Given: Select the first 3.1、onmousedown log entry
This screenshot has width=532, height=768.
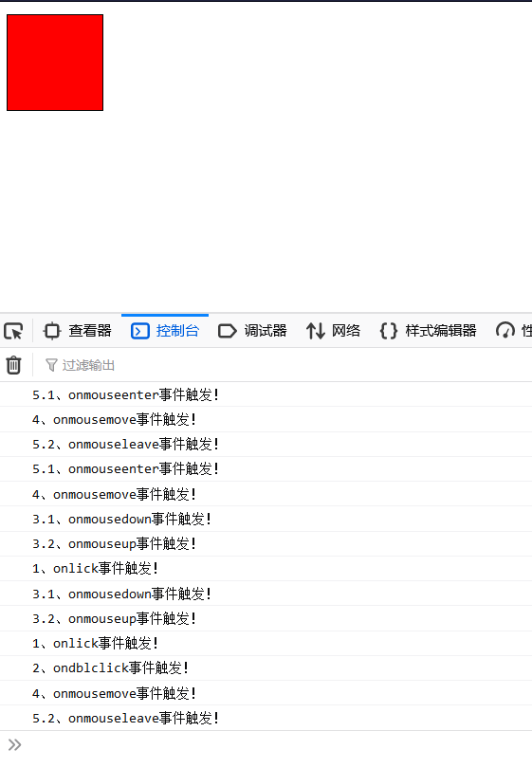Looking at the screenshot, I should click(266, 520).
